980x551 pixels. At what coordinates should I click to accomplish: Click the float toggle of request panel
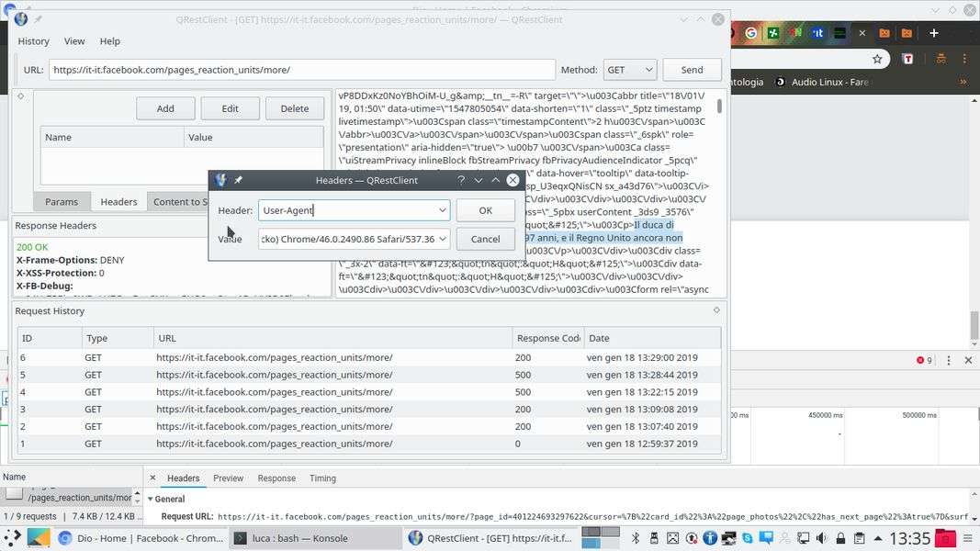20,96
